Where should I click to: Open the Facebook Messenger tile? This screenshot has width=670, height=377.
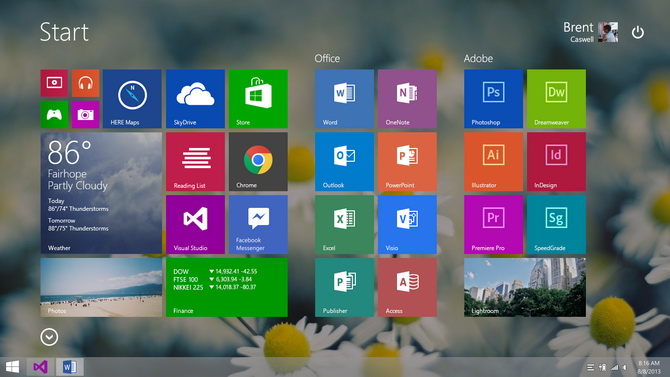(x=258, y=224)
